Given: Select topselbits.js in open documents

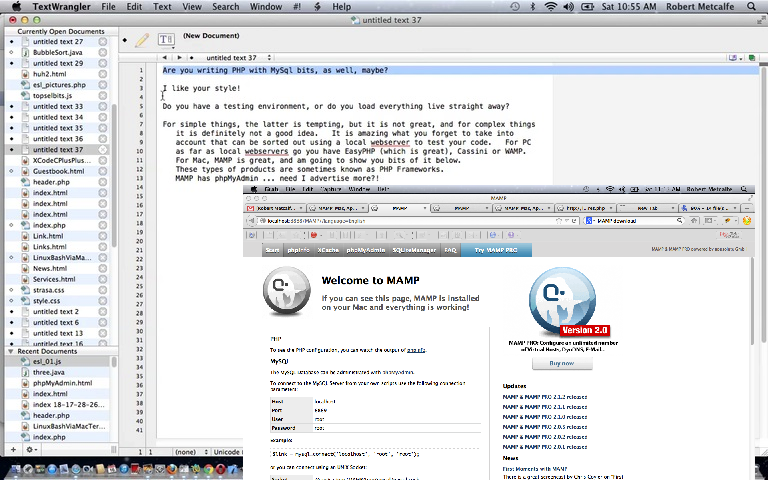Looking at the screenshot, I should [52, 96].
